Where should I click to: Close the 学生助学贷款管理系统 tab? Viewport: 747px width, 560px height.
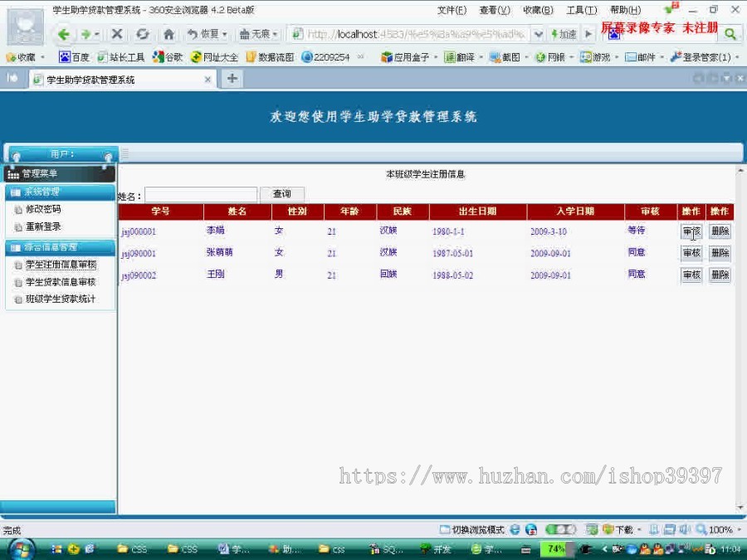(x=207, y=80)
